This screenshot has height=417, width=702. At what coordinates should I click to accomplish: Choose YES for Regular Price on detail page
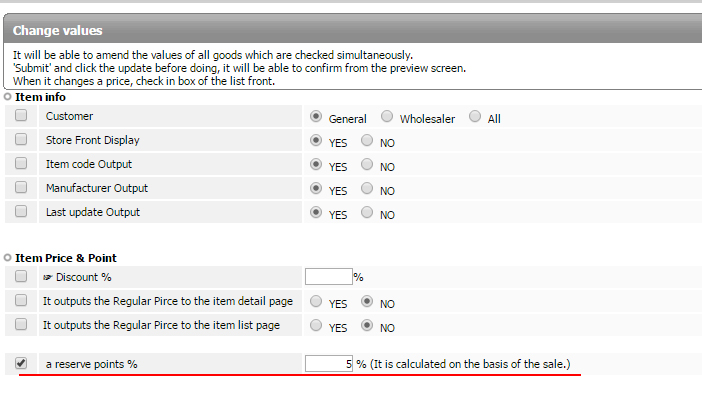click(x=317, y=301)
